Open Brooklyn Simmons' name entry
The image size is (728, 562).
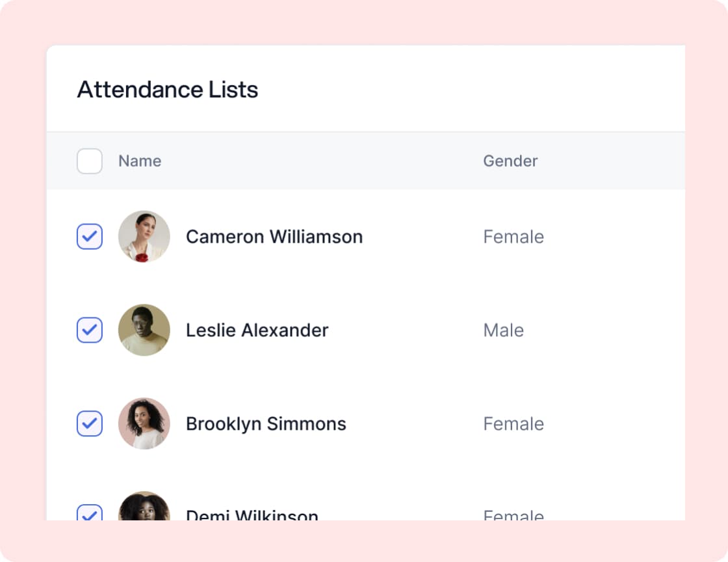[x=266, y=423]
